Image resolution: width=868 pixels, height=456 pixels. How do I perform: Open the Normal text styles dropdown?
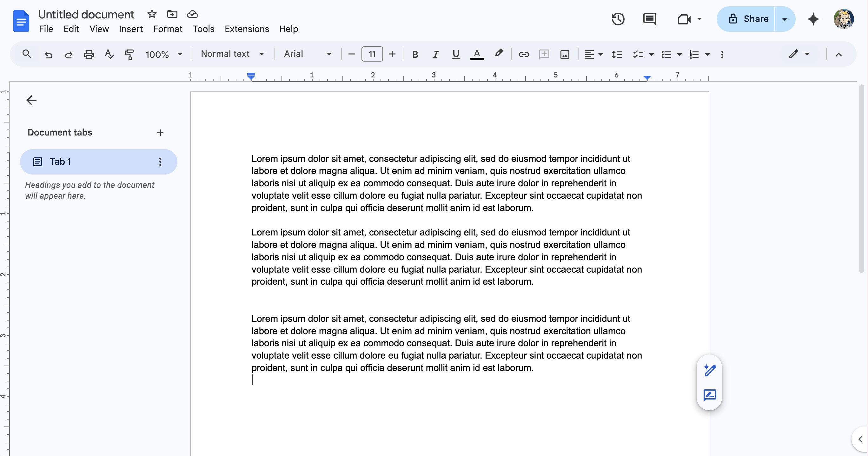pyautogui.click(x=233, y=54)
